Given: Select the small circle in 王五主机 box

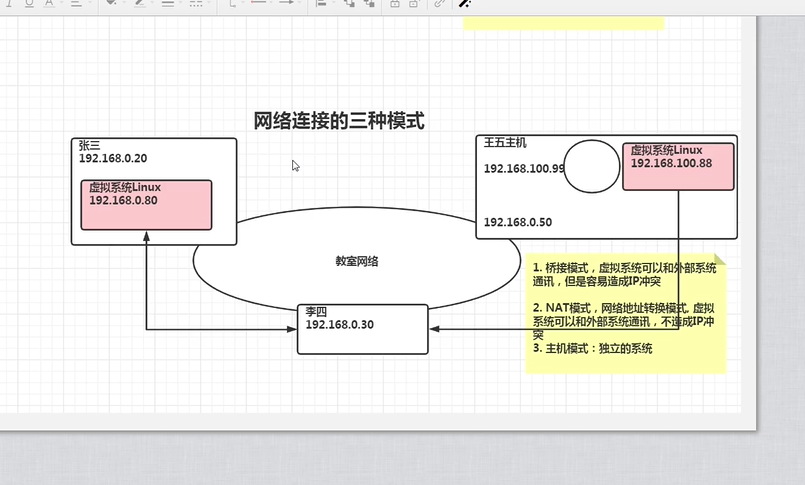Looking at the screenshot, I should [592, 166].
